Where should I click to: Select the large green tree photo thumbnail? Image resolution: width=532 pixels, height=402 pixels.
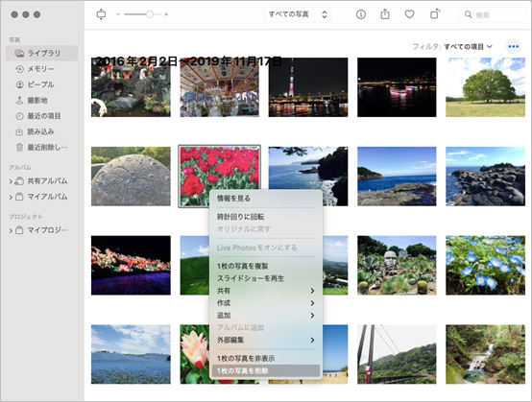click(x=485, y=87)
